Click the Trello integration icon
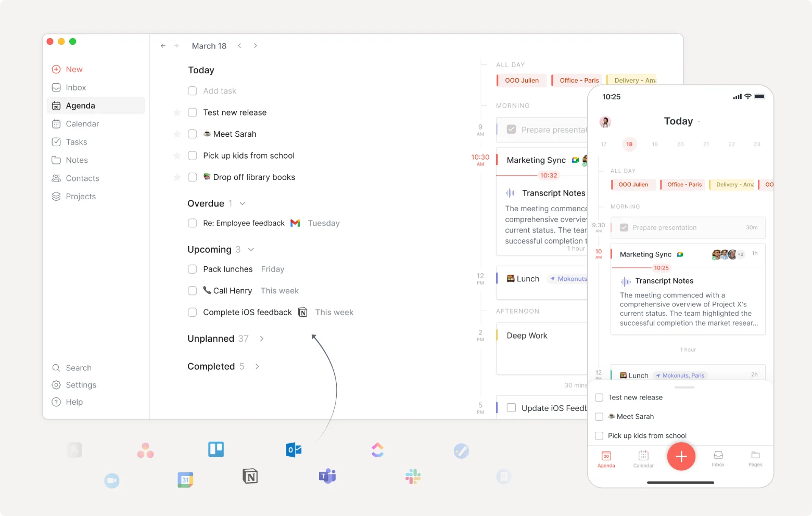 pos(216,449)
